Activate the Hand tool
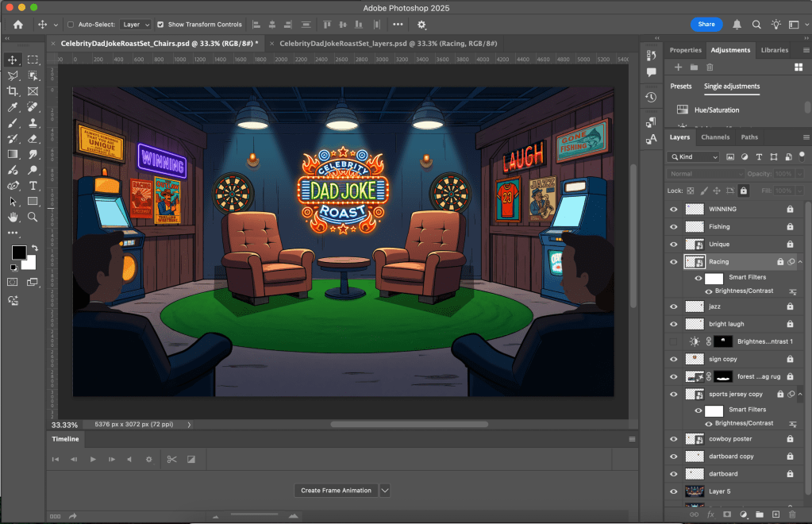 [x=13, y=217]
